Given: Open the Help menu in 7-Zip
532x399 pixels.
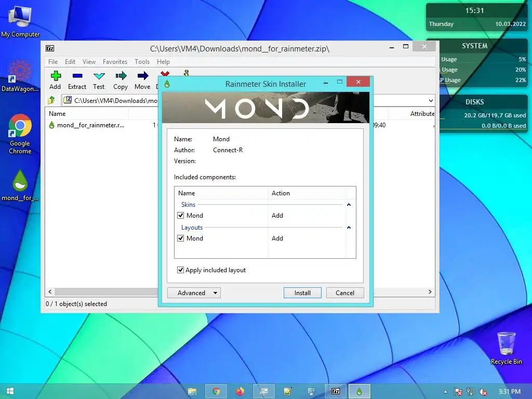Looking at the screenshot, I should pyautogui.click(x=163, y=62).
